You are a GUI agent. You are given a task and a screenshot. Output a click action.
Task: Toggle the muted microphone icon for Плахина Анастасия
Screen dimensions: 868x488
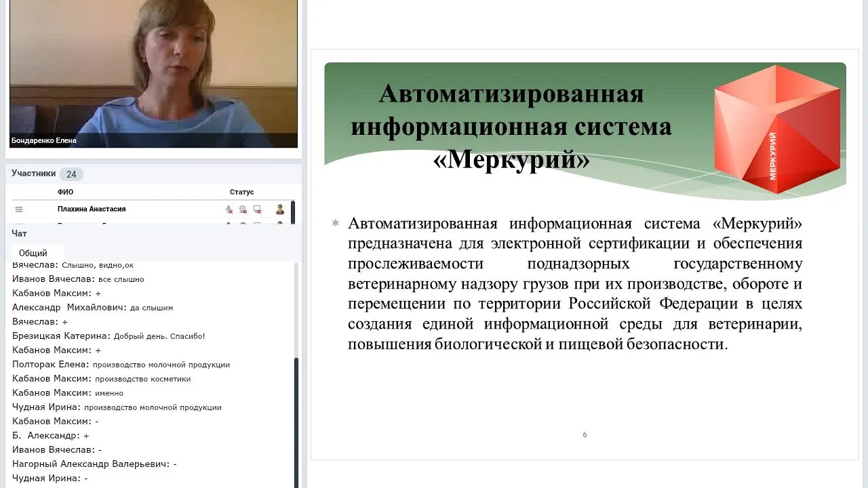[229, 209]
